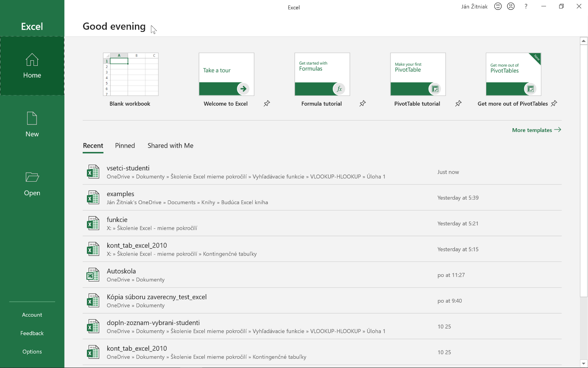Click the Good evening heading

pyautogui.click(x=114, y=26)
